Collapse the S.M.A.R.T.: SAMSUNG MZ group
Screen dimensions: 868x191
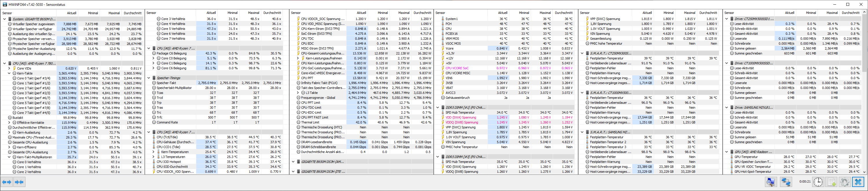tap(582, 132)
